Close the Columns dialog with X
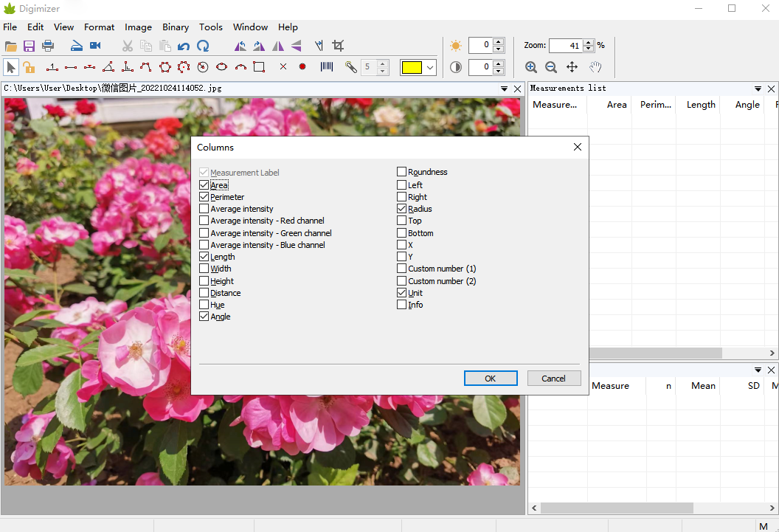The width and height of the screenshot is (779, 532). point(578,147)
